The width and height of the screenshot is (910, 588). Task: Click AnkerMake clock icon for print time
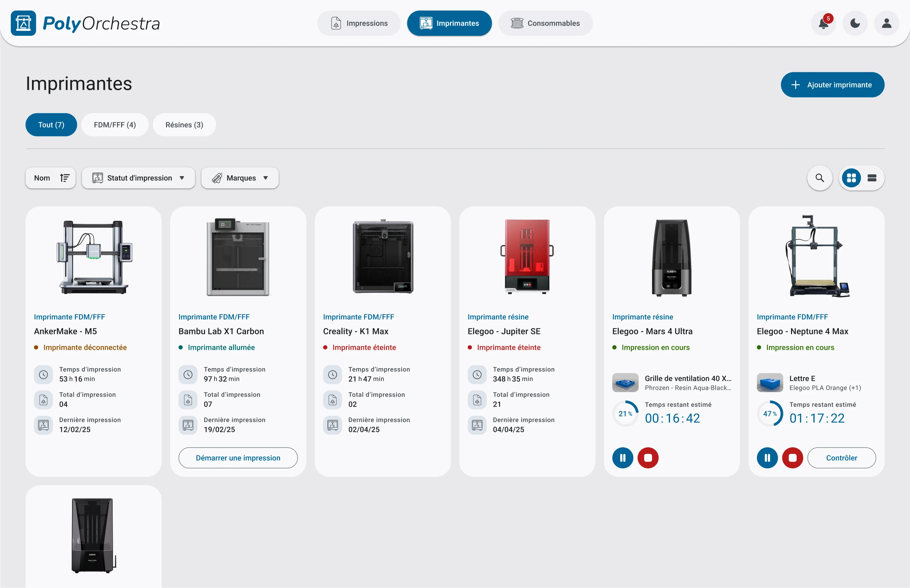tap(44, 375)
